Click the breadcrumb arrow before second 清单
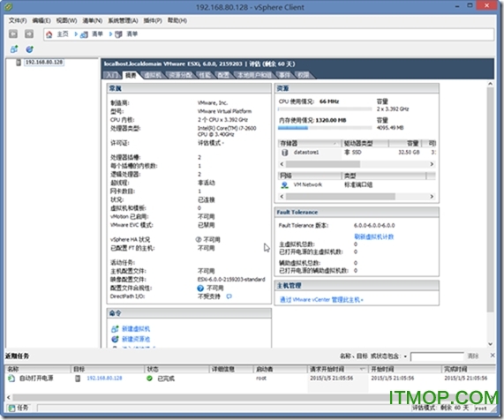Viewport: 504px width, 420px height. (110, 34)
